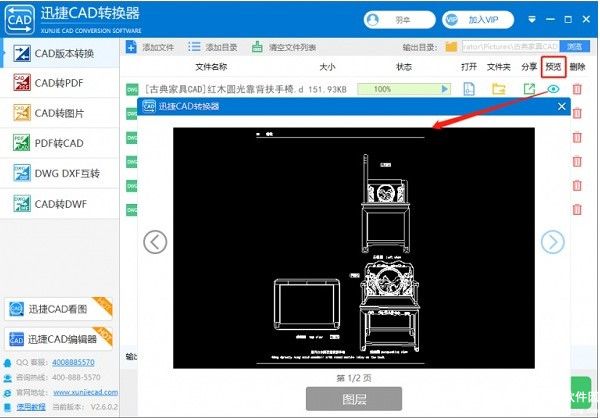This screenshot has width=600, height=418.
Task: Open 迅捷CAD看图 viewer promotion
Action: click(58, 309)
